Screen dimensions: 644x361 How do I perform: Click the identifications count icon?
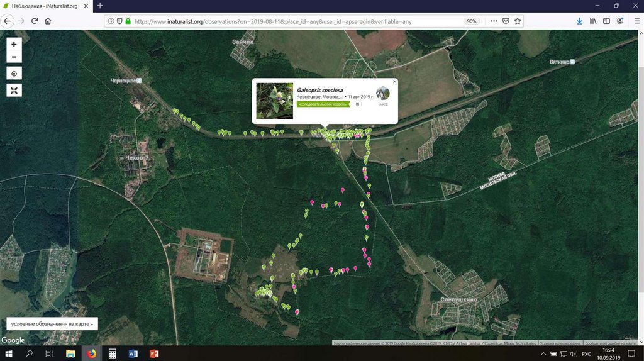[x=359, y=104]
